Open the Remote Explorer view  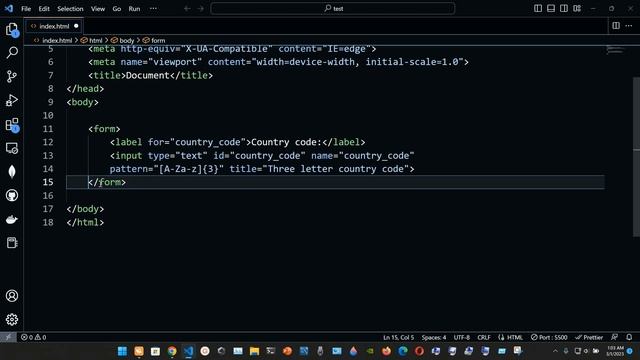[12, 148]
